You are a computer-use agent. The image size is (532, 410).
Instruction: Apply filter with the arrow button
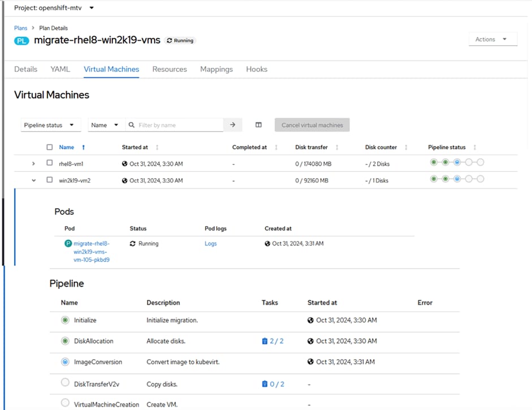tap(233, 125)
